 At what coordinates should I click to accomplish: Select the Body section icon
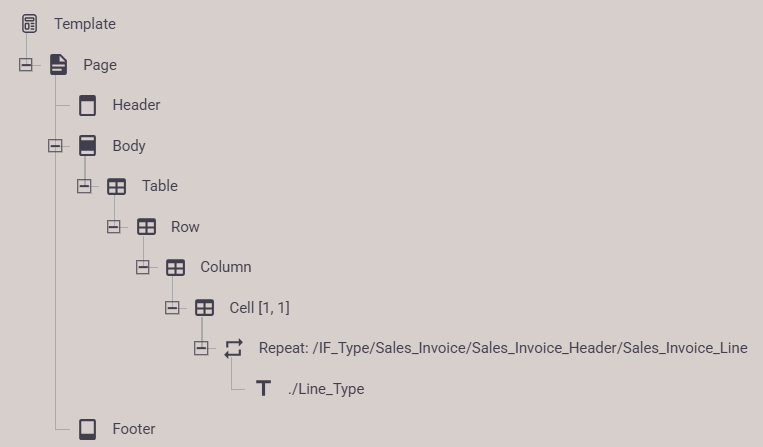[88, 145]
